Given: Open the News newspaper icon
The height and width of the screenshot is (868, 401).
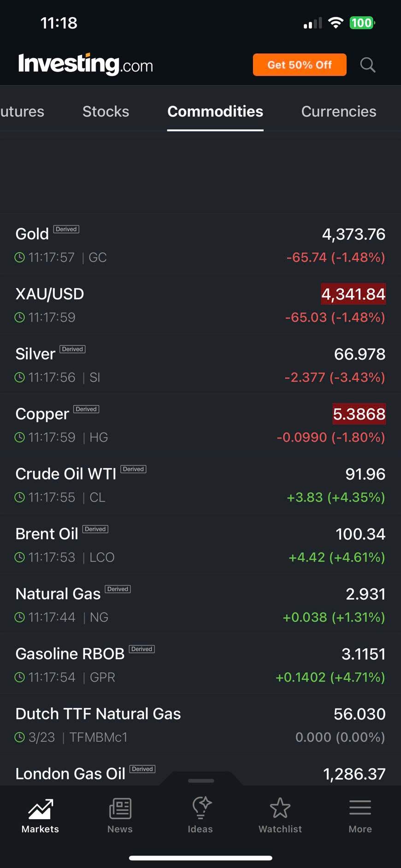Looking at the screenshot, I should (120, 809).
